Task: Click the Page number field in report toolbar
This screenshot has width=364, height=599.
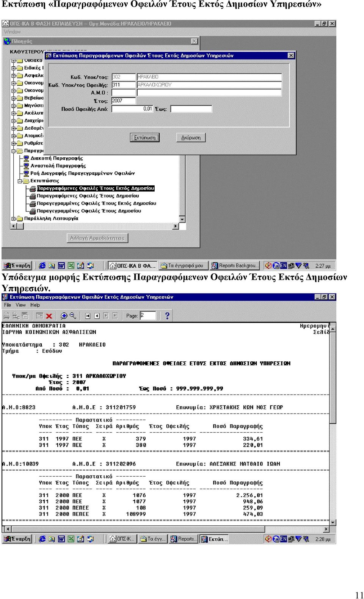Action: pyautogui.click(x=148, y=315)
